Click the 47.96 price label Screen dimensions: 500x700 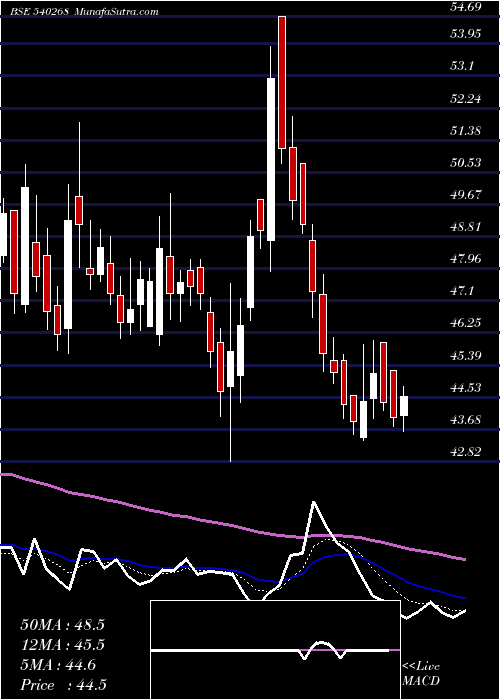467,259
